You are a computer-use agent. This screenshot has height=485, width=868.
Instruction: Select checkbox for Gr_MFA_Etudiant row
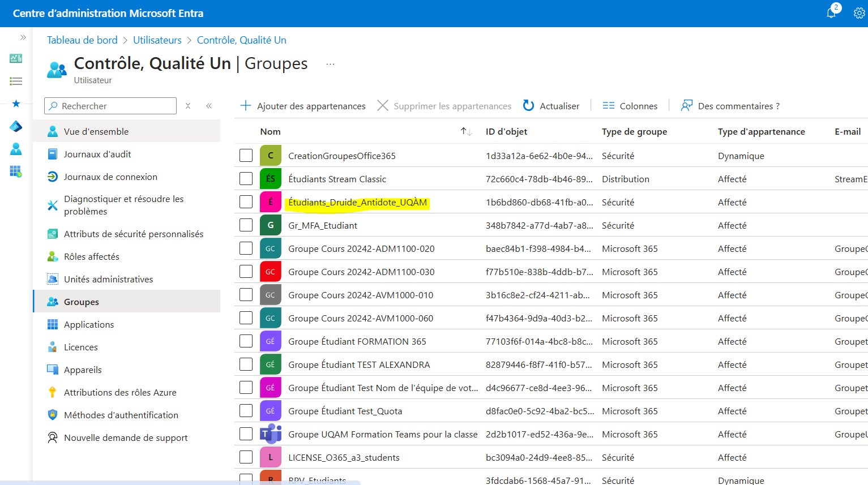(x=246, y=225)
